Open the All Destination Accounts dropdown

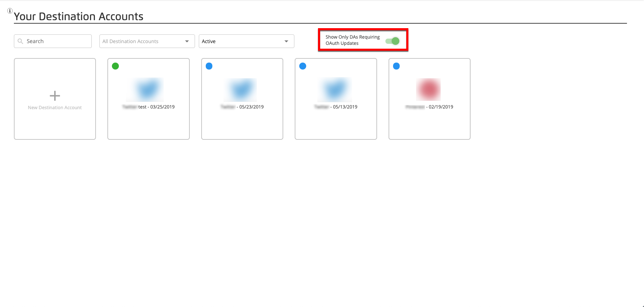point(147,41)
